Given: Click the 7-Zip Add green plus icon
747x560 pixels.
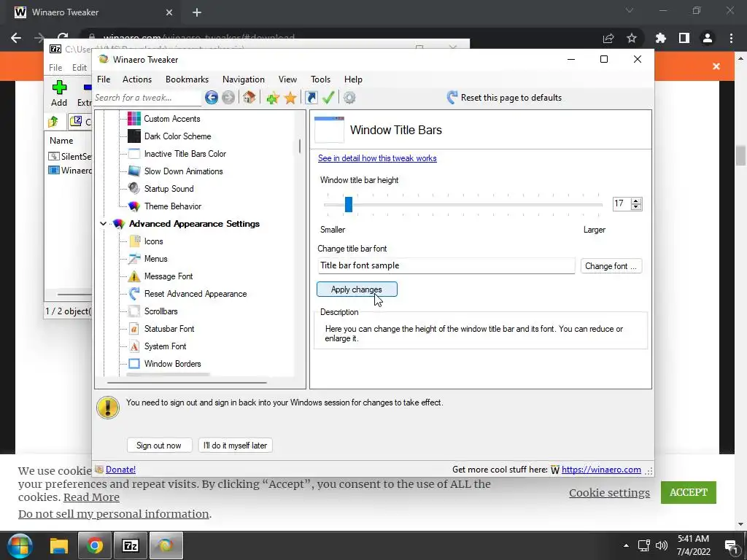Looking at the screenshot, I should coord(60,87).
